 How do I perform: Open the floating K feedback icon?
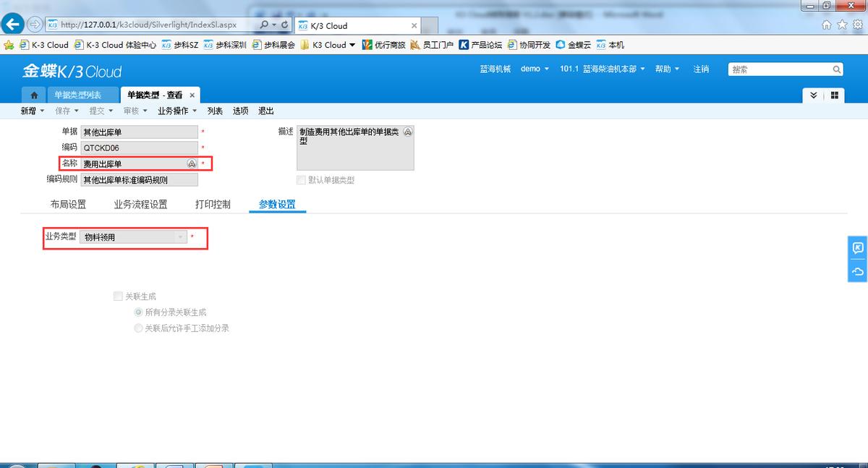pos(856,247)
